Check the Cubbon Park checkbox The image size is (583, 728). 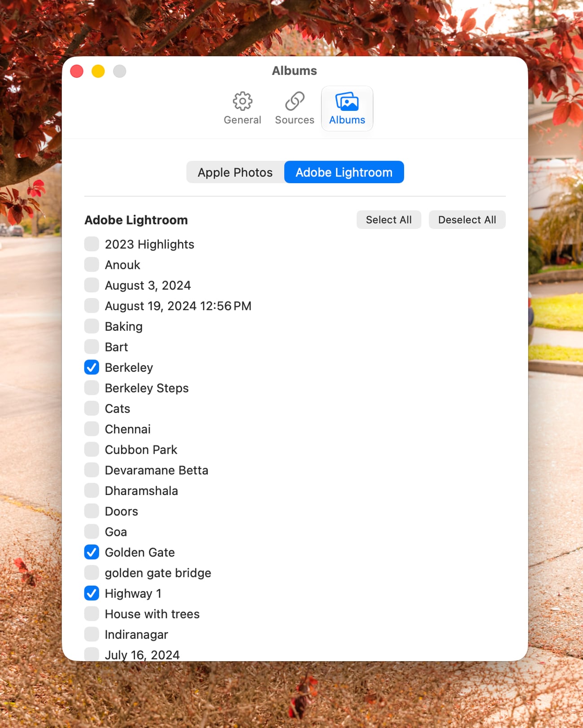[92, 450]
